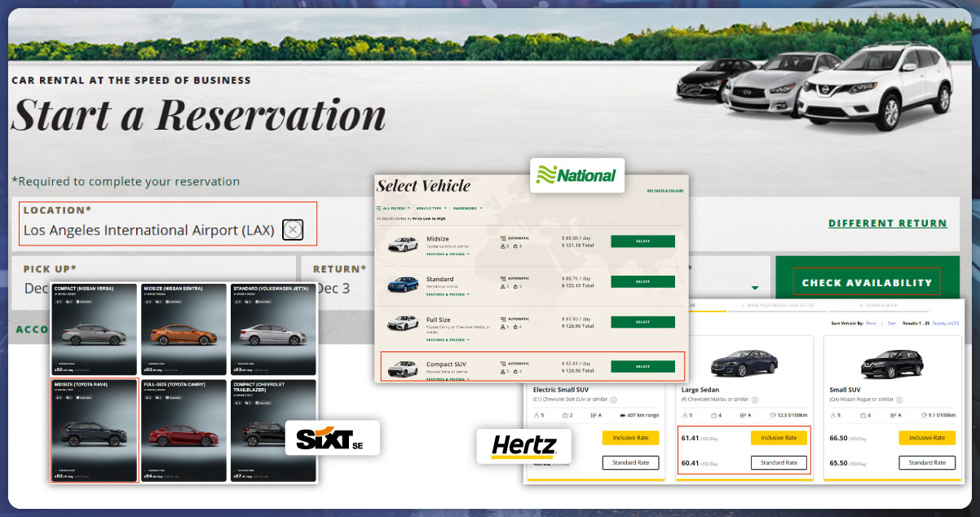Sort Hertz vehicles by Size
Viewport: 980px width, 517px height.
tap(892, 324)
